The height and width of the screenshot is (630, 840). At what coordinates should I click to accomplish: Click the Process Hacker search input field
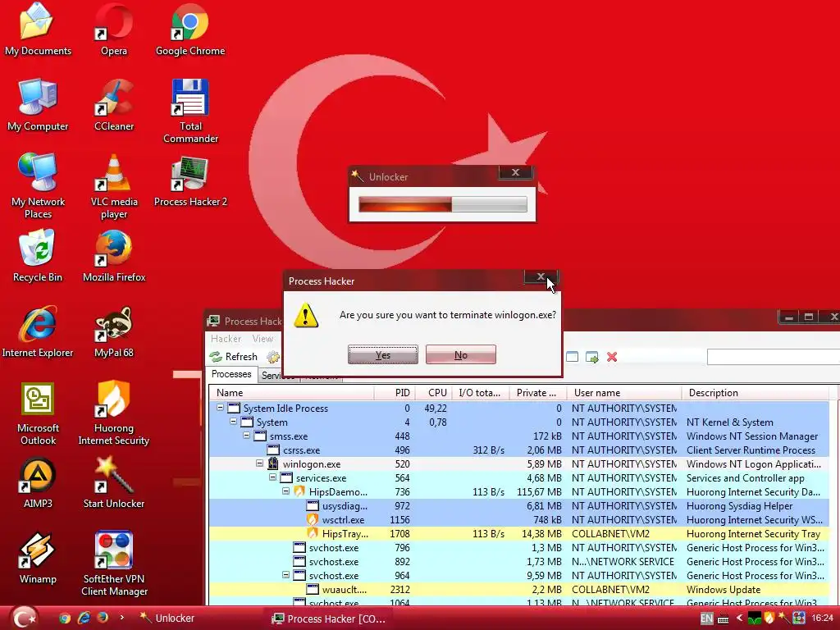773,357
